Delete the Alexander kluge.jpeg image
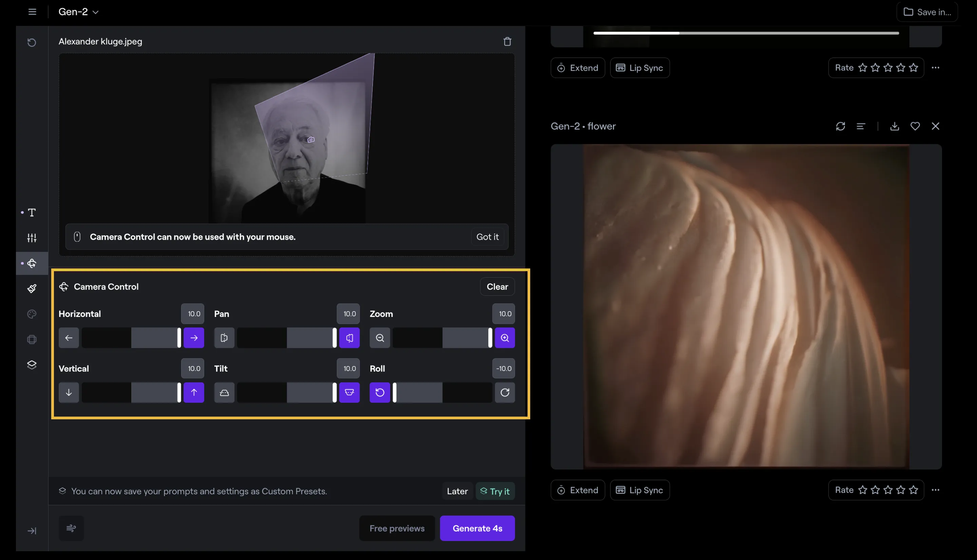The height and width of the screenshot is (560, 977). click(507, 42)
